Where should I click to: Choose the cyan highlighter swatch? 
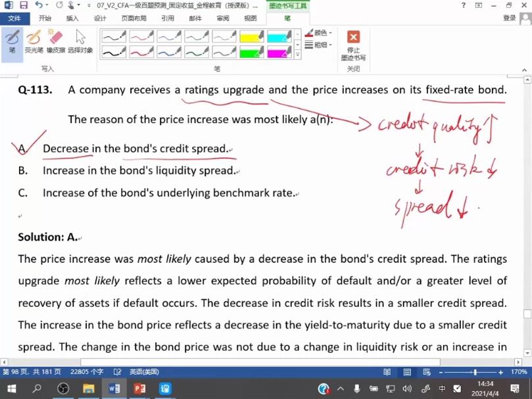tap(279, 36)
